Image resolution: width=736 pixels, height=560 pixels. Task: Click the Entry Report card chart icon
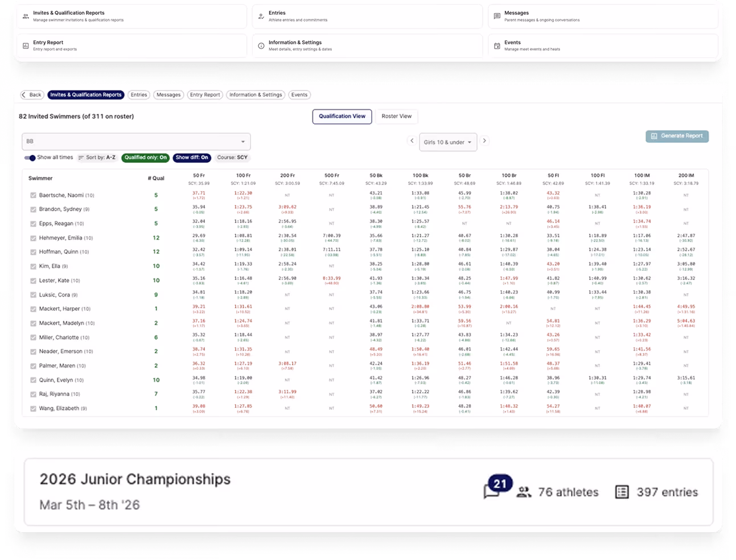pos(26,46)
